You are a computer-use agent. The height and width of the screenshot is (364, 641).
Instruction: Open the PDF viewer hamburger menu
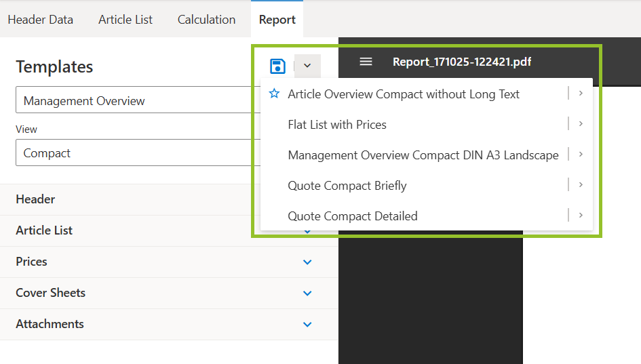tap(366, 62)
